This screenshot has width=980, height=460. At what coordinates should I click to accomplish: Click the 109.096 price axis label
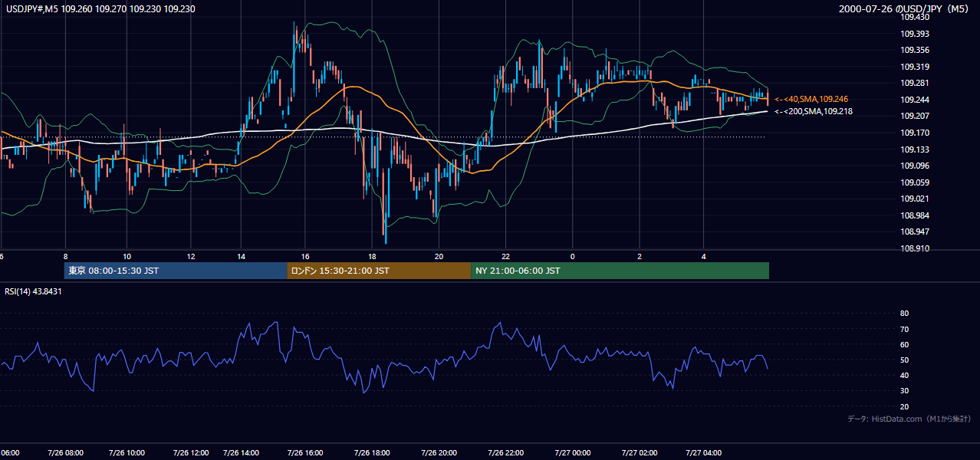(915, 166)
